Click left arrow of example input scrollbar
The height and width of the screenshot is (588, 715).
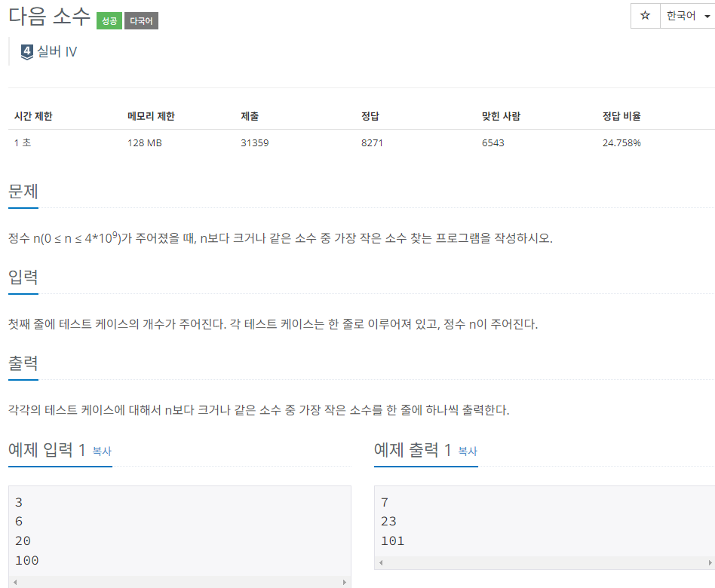click(x=16, y=582)
